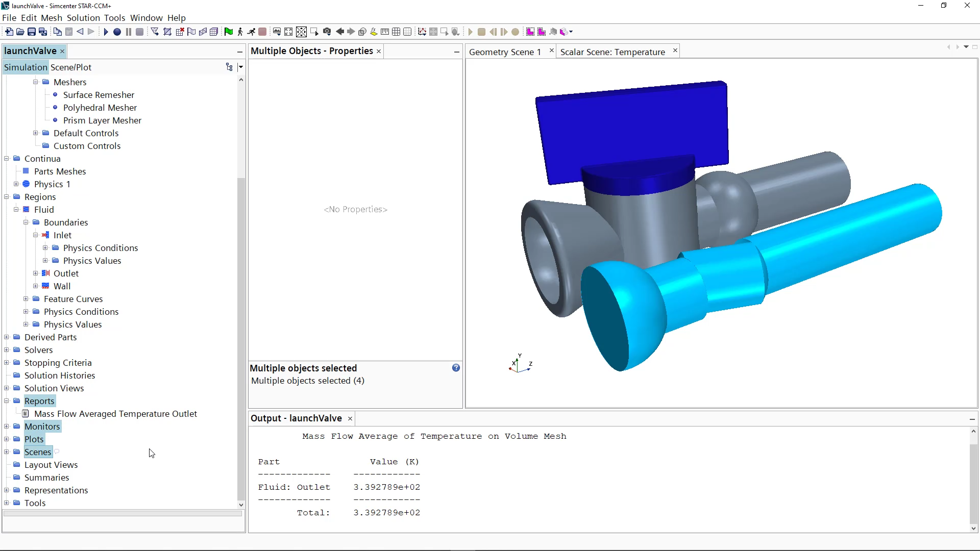Click the help question mark in Properties panel
Viewport: 980px width, 551px height.
(x=455, y=367)
